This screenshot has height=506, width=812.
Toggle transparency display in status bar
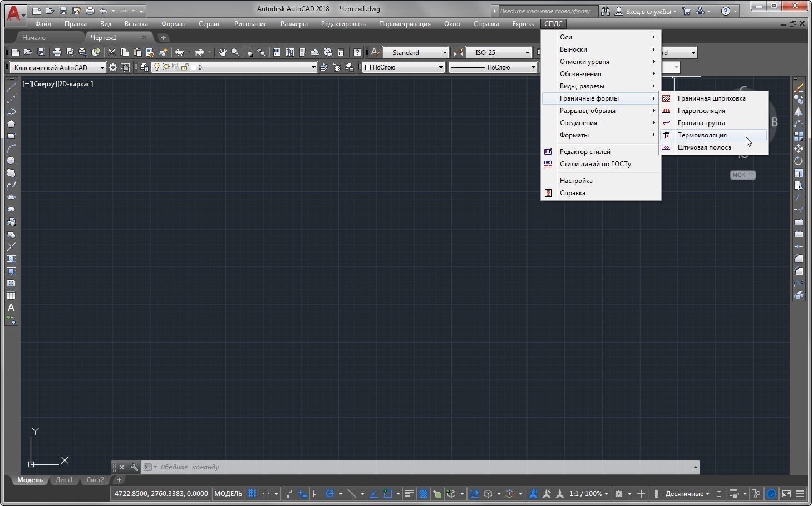pos(424,493)
